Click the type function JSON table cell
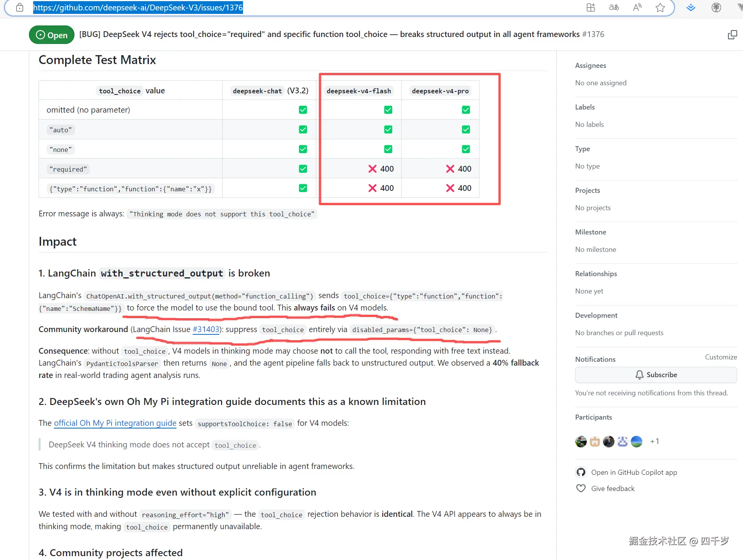The image size is (743, 560). click(x=131, y=189)
